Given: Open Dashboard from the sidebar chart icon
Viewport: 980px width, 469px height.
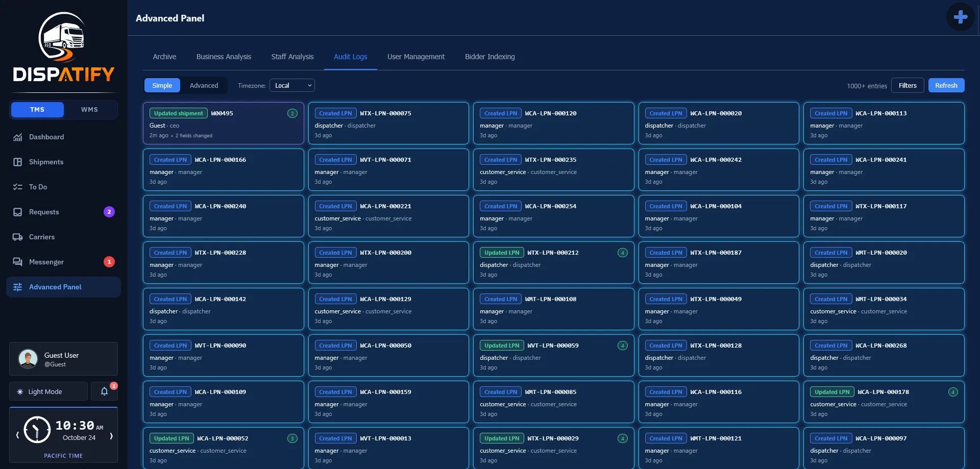Looking at the screenshot, I should [x=17, y=137].
